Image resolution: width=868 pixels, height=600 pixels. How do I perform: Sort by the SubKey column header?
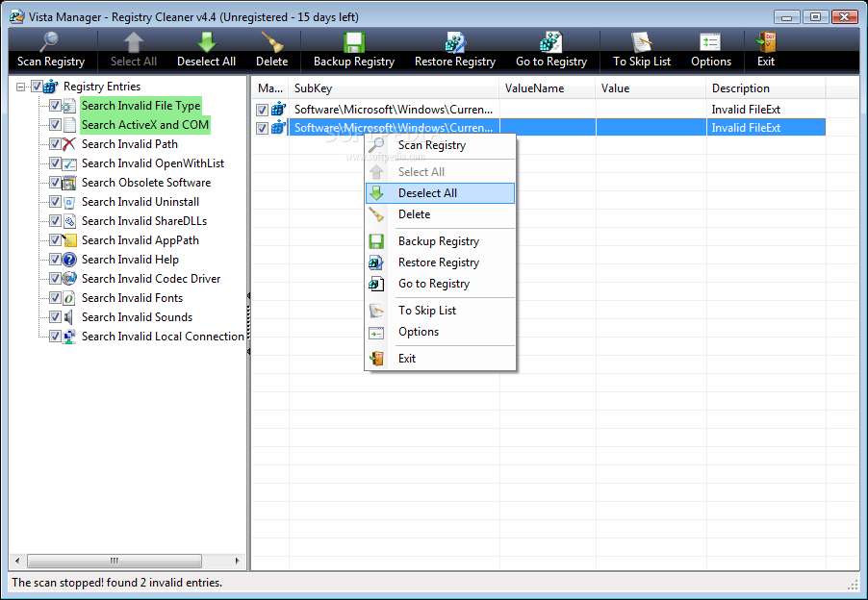click(394, 88)
